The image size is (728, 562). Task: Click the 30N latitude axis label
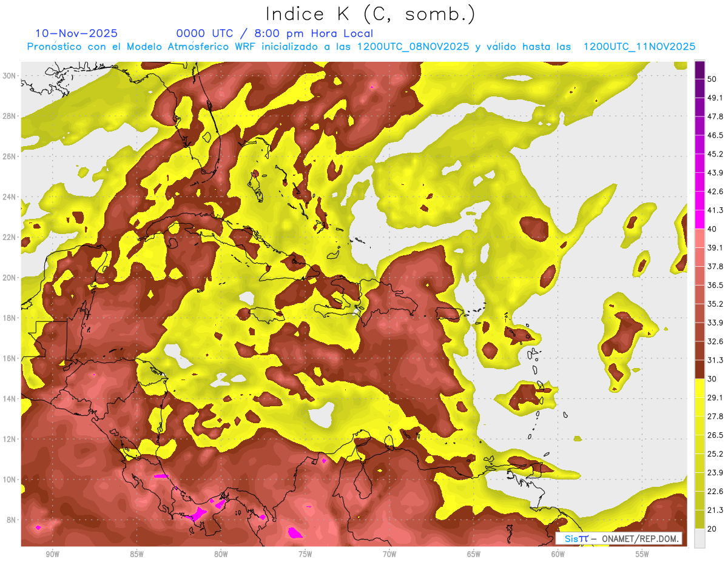click(x=10, y=76)
